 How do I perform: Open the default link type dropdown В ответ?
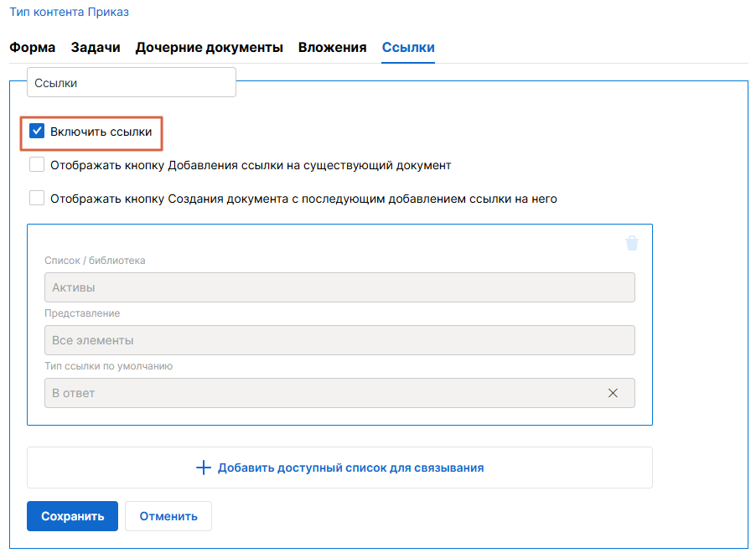point(339,393)
